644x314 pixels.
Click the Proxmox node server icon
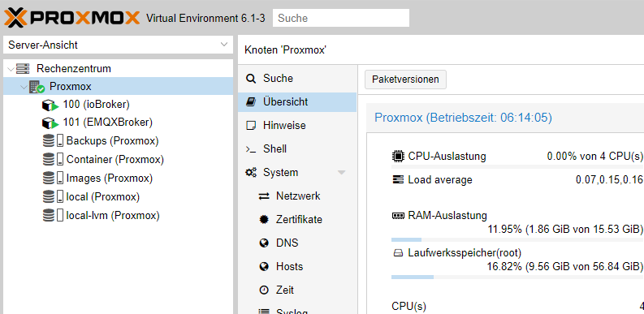click(x=37, y=87)
